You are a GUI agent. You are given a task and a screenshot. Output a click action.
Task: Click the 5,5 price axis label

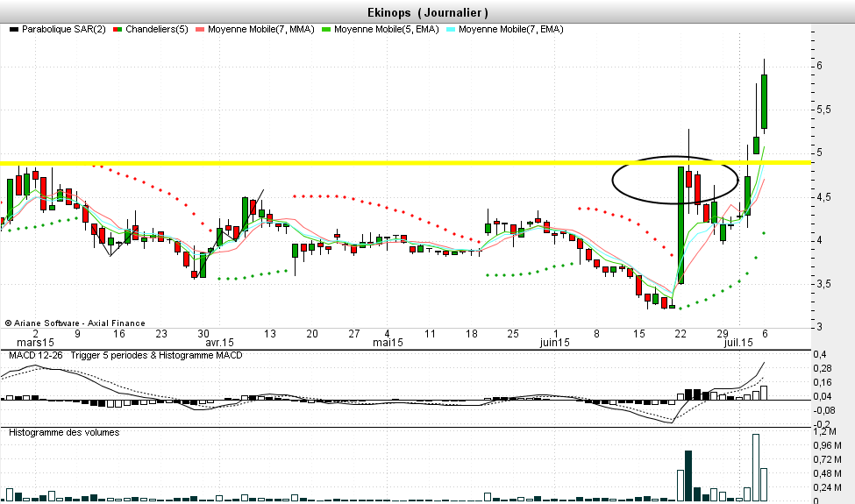[x=824, y=110]
